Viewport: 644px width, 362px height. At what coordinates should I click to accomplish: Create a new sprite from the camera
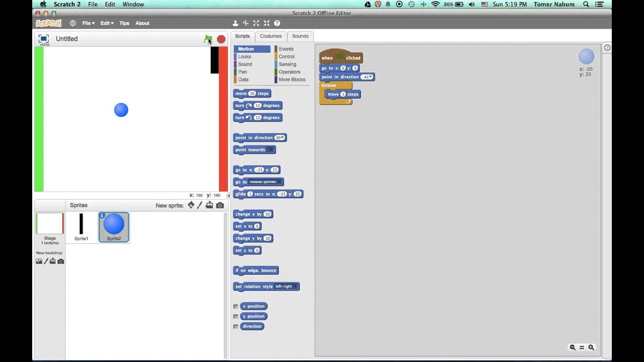tap(220, 205)
